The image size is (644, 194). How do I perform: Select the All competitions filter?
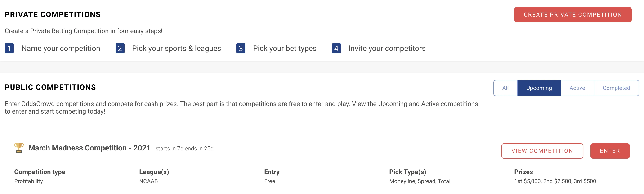tap(505, 88)
